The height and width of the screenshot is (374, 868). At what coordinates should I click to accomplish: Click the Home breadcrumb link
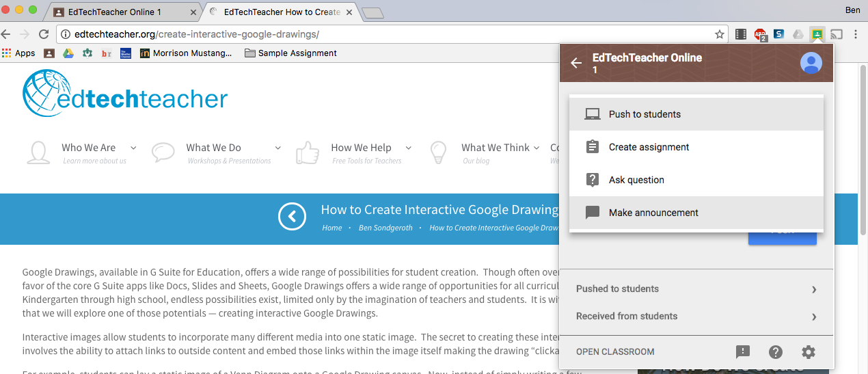(x=331, y=228)
